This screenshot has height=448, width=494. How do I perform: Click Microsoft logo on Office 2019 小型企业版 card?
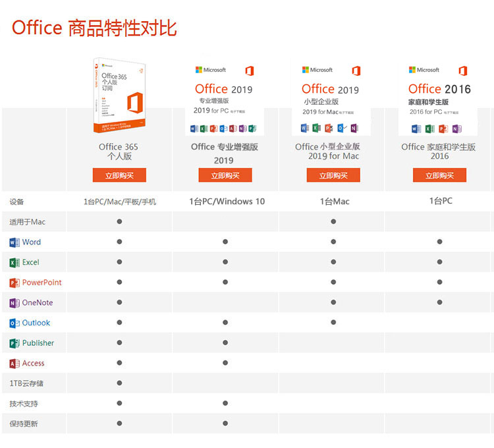[x=317, y=70]
